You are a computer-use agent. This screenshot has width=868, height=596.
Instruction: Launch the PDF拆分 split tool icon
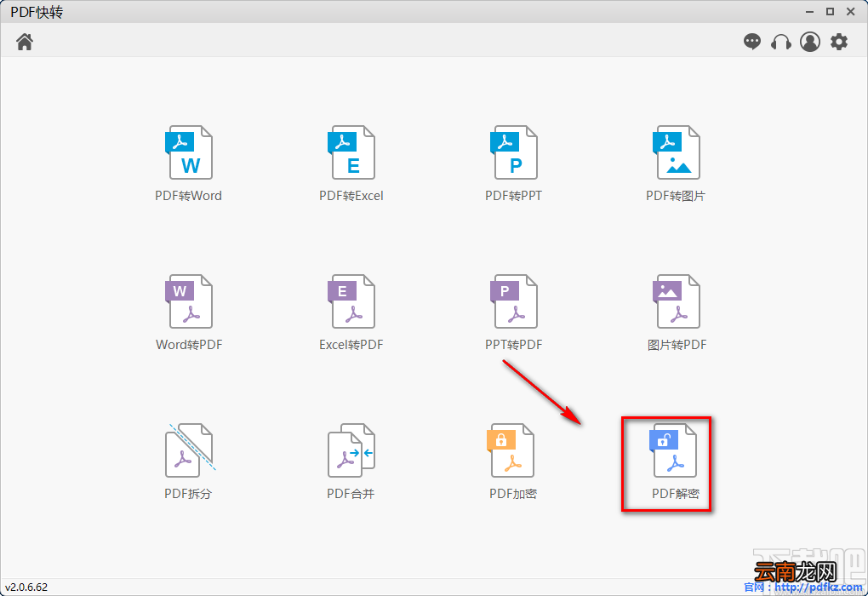pyautogui.click(x=190, y=450)
